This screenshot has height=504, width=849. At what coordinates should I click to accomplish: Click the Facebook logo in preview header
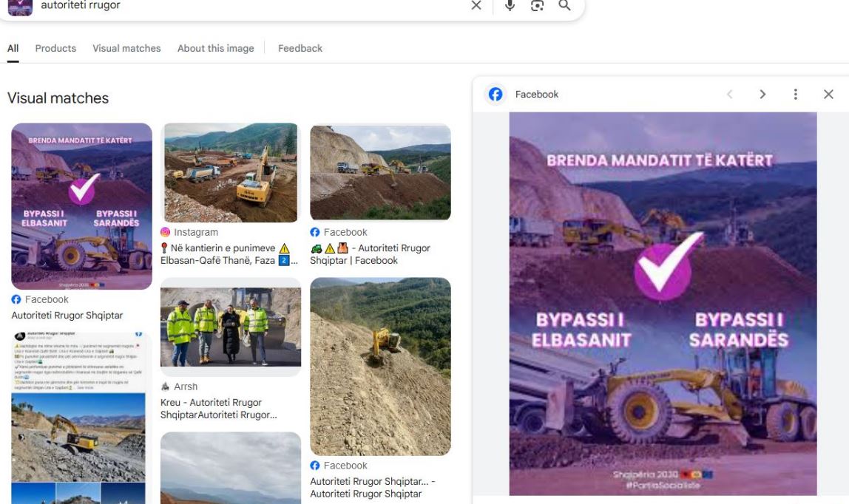click(495, 95)
